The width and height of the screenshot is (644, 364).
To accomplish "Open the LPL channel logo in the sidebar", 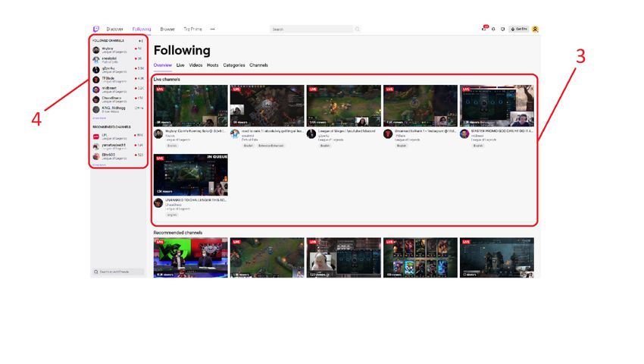I will pos(96,136).
